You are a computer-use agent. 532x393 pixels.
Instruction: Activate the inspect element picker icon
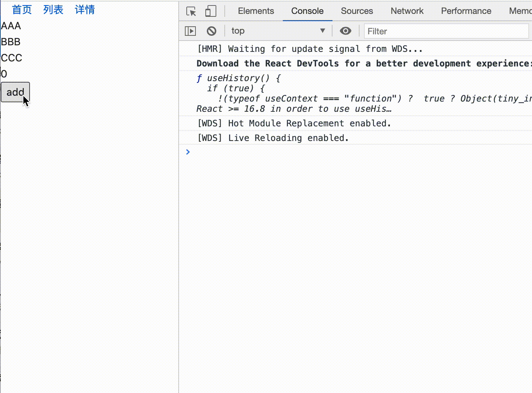191,11
